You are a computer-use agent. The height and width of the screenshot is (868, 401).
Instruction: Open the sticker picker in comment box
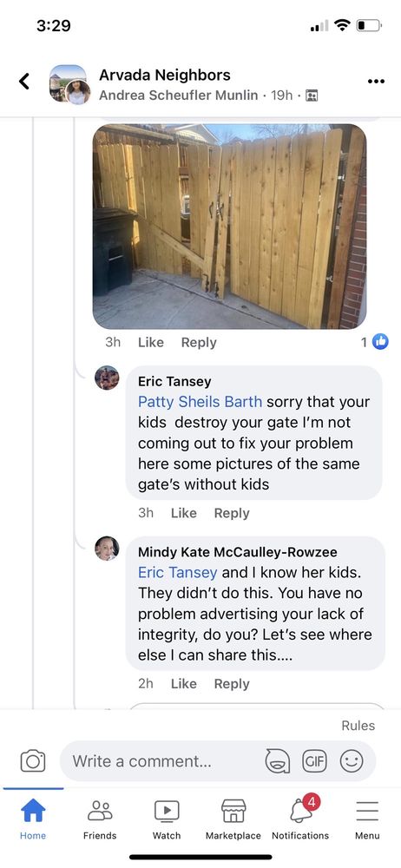278,760
